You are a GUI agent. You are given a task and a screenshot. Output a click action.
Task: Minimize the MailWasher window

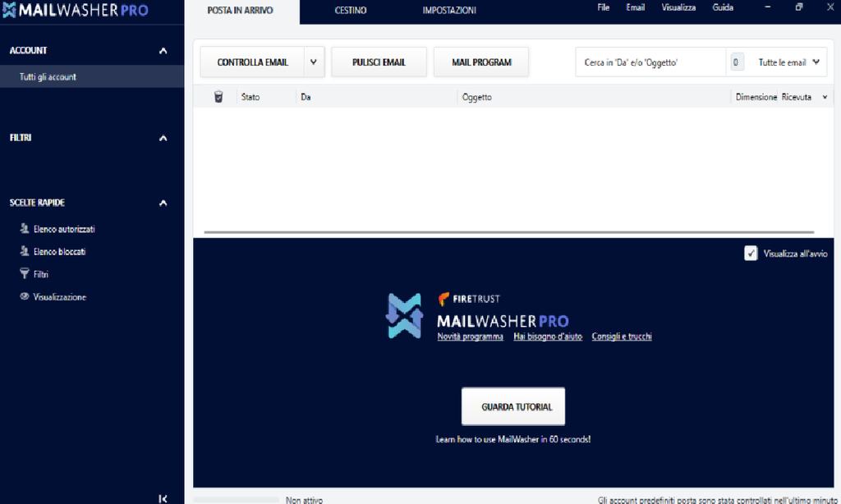pos(768,7)
